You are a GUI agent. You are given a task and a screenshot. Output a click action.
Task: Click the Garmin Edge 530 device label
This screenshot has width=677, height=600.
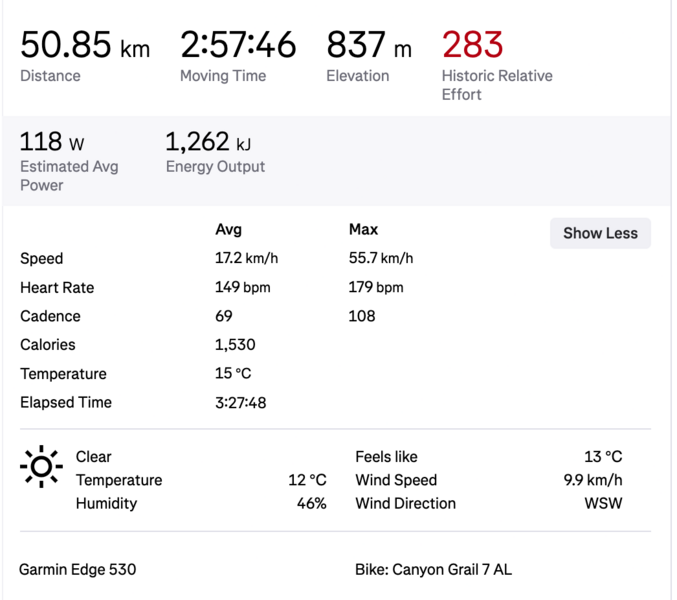click(77, 570)
